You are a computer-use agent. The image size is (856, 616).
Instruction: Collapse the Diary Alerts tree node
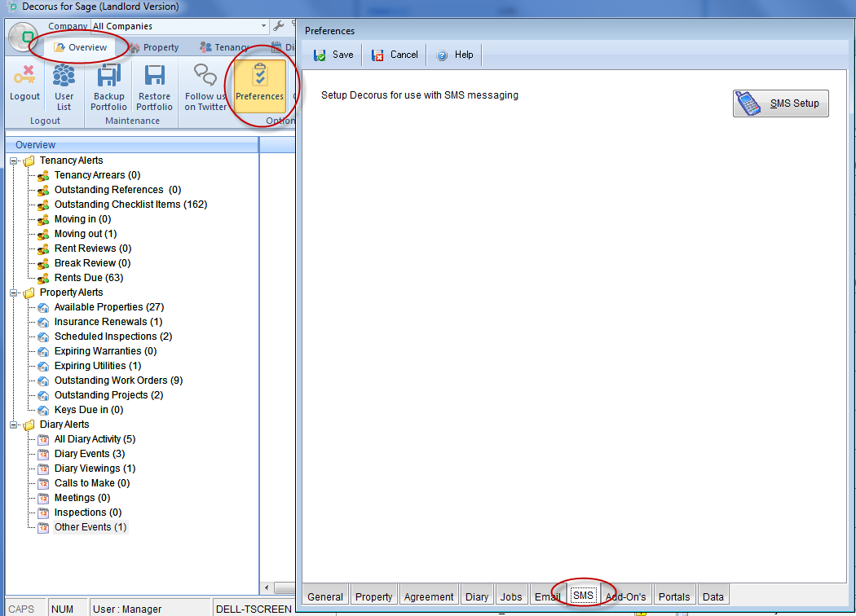pyautogui.click(x=14, y=425)
